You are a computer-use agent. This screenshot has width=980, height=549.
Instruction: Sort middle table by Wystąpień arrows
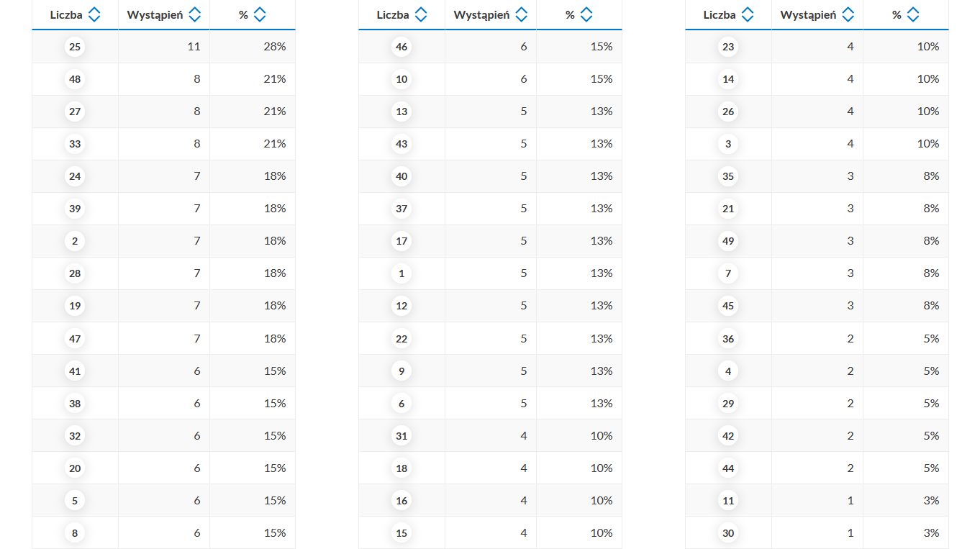point(521,14)
